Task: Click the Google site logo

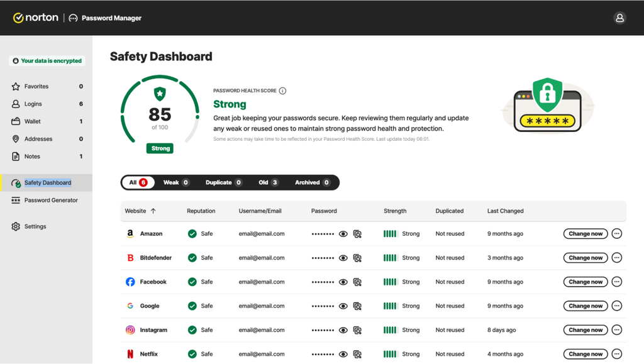Action: click(130, 306)
